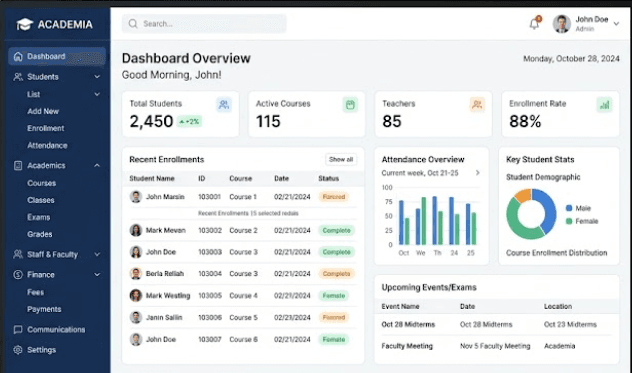
Task: Go to the Attendance sidebar item
Action: pos(47,146)
